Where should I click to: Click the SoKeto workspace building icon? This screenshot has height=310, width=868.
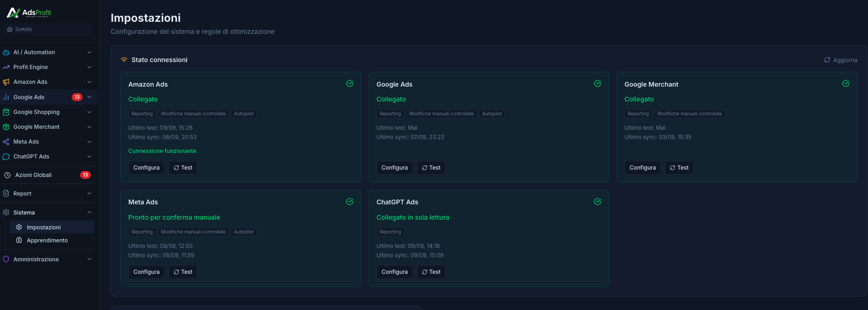click(x=10, y=29)
